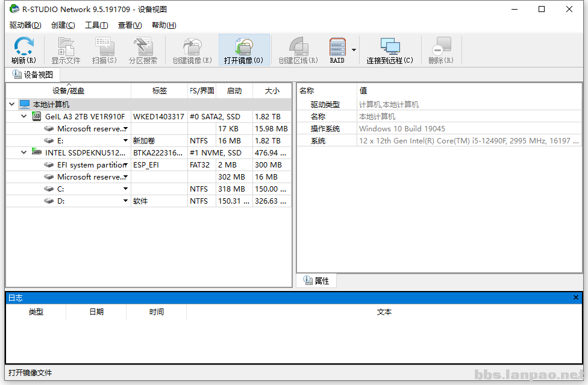The height and width of the screenshot is (385, 588).
Task: Close the 日志 log panel
Action: click(577, 298)
